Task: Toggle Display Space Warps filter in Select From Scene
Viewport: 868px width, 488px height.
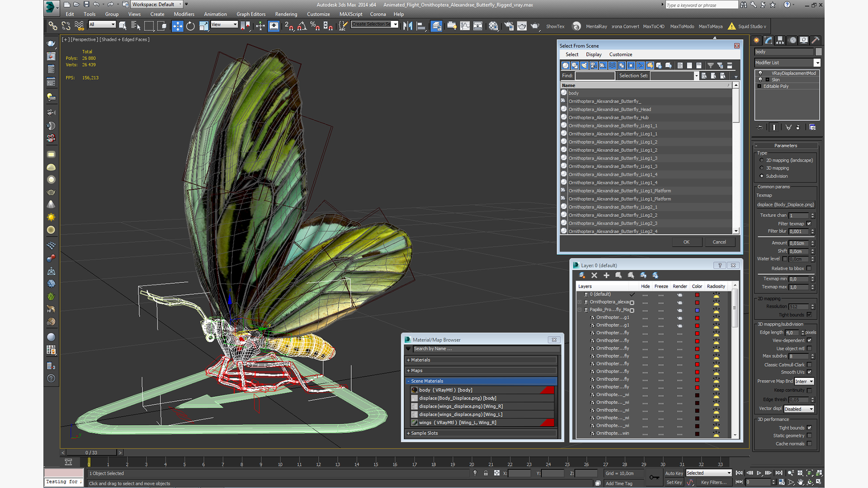Action: [612, 66]
